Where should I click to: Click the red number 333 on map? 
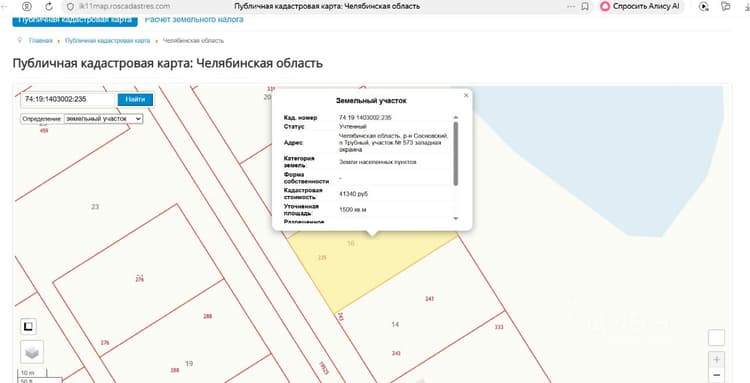(x=499, y=328)
